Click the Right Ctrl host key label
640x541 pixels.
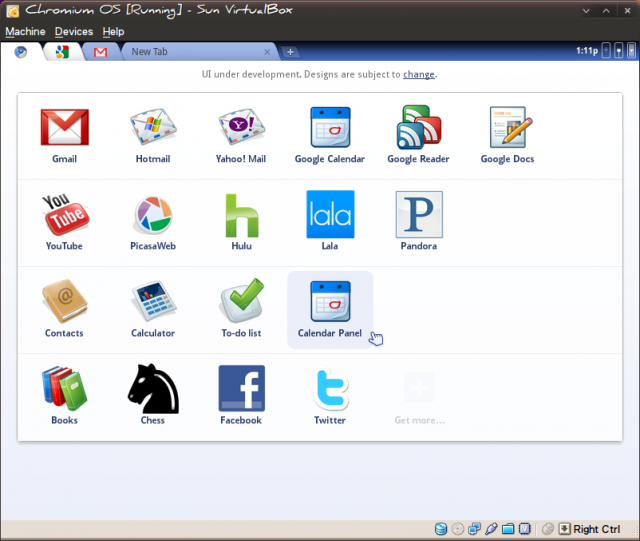point(597,529)
